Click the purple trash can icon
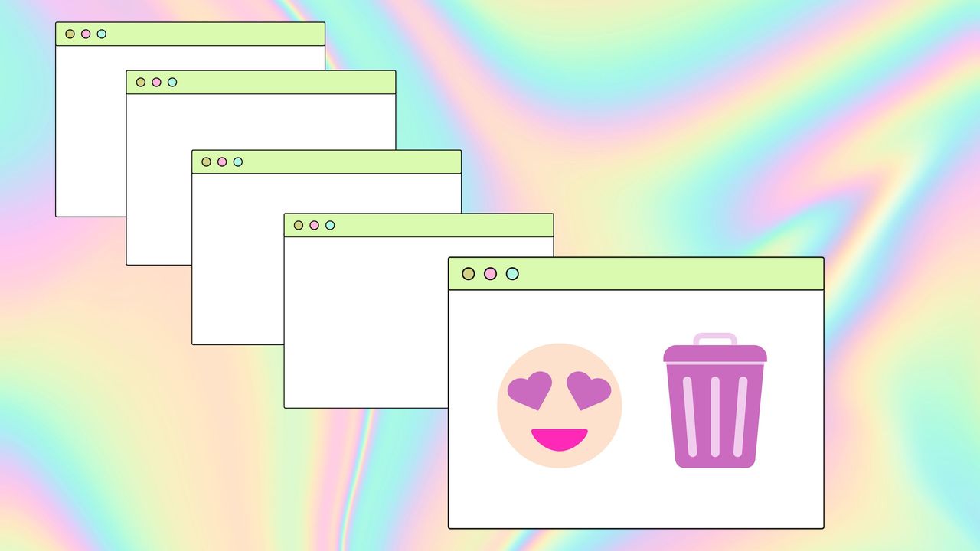Screen dimensions: 980x551 [715, 400]
